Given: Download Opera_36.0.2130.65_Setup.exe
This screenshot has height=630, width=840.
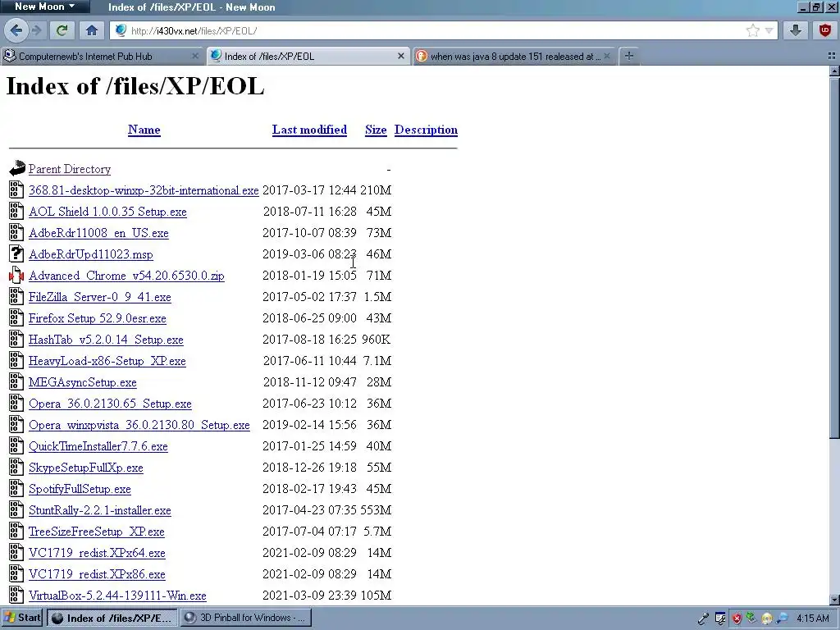Looking at the screenshot, I should click(x=111, y=404).
